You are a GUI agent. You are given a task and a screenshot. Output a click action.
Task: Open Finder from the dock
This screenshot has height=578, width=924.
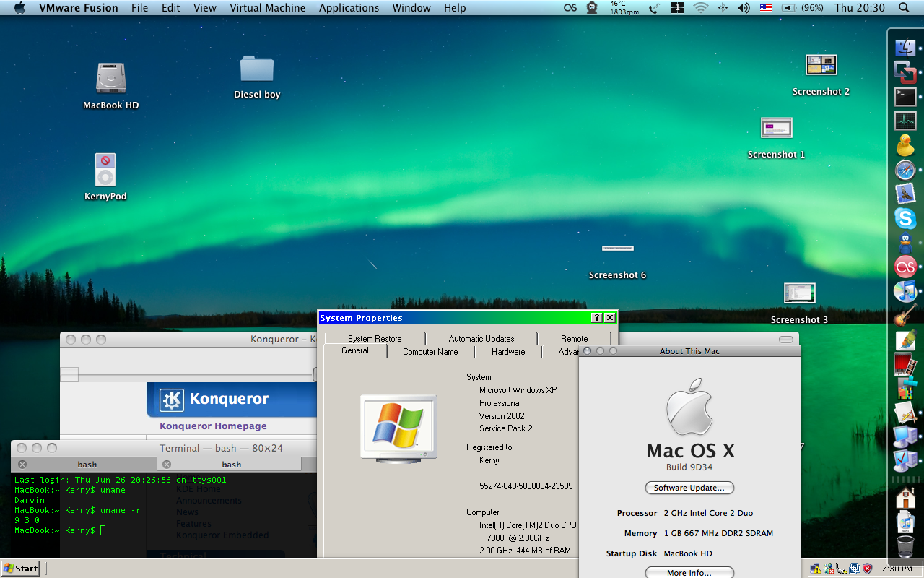click(905, 48)
